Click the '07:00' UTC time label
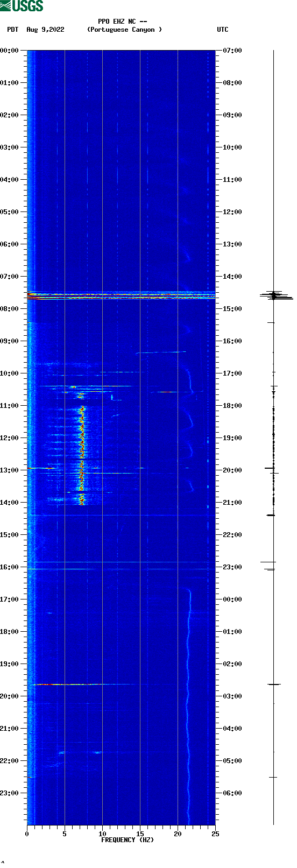Screen dimensions: 297x868 point(232,50)
